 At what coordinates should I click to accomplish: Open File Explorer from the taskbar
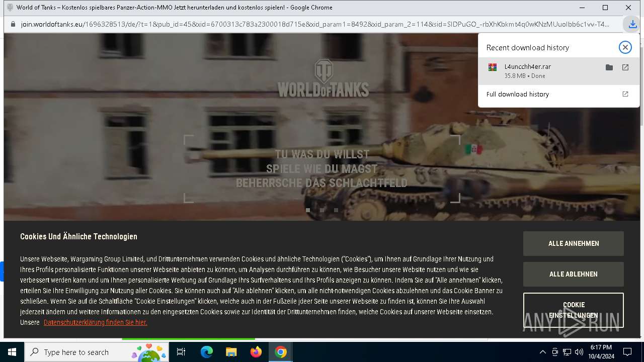click(231, 352)
